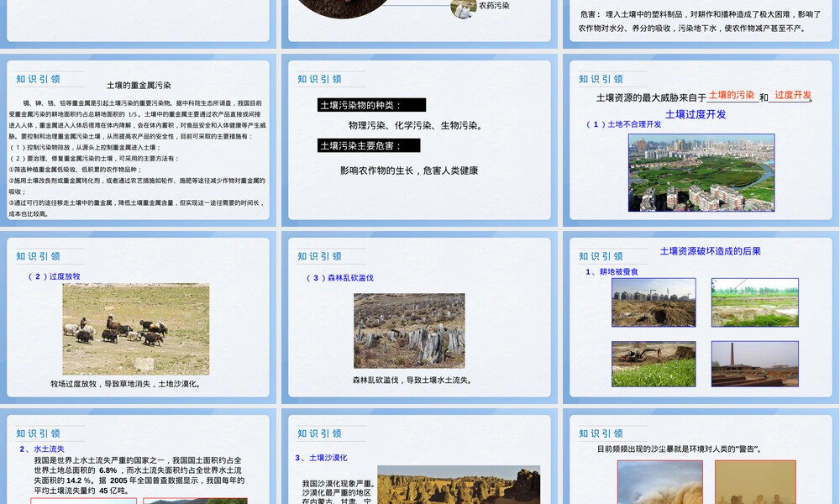
Task: Click the construction site with cranes photo
Action: click(654, 302)
